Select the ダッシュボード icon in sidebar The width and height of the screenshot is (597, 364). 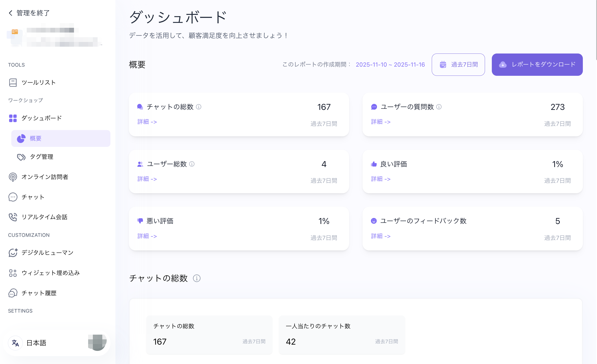(12, 118)
